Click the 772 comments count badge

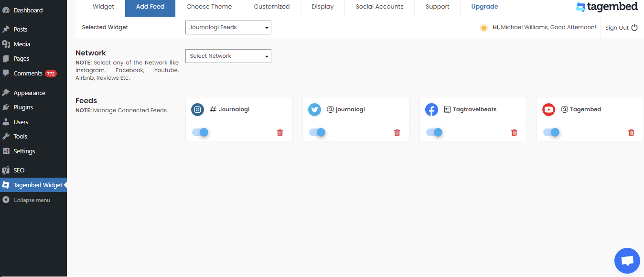tap(51, 74)
